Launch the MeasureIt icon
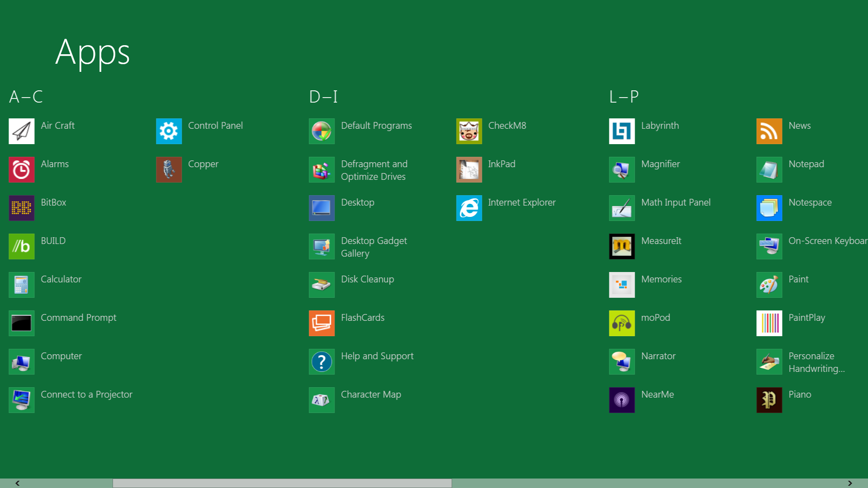Image resolution: width=868 pixels, height=488 pixels. tap(622, 246)
